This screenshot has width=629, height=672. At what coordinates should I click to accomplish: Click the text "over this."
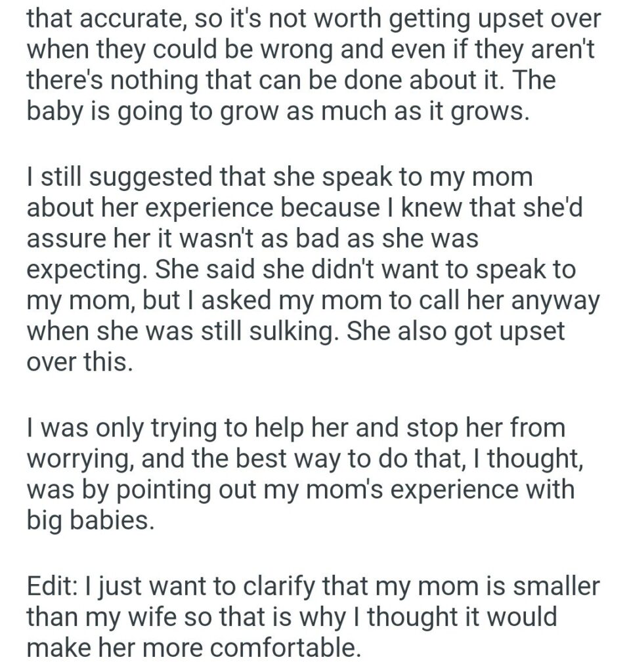coord(79,361)
